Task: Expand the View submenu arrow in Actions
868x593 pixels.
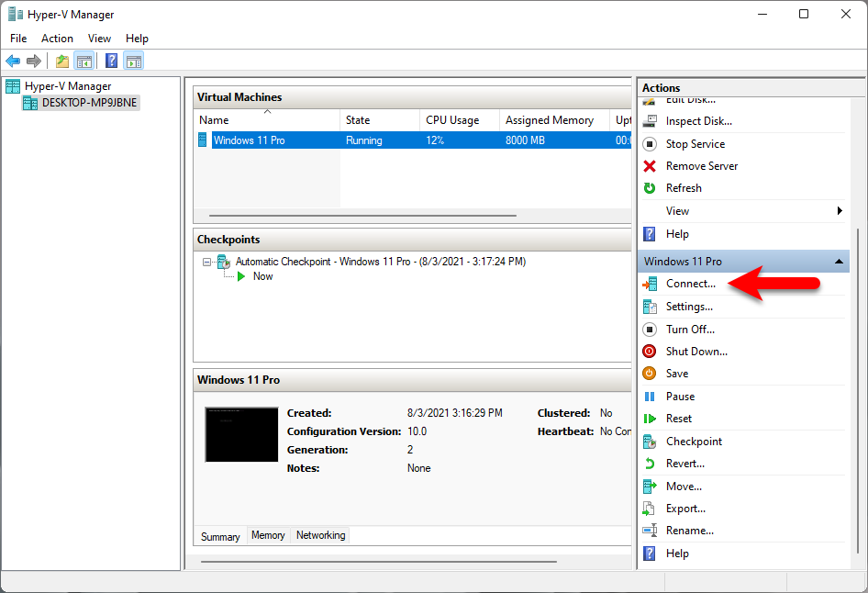Action: [840, 211]
